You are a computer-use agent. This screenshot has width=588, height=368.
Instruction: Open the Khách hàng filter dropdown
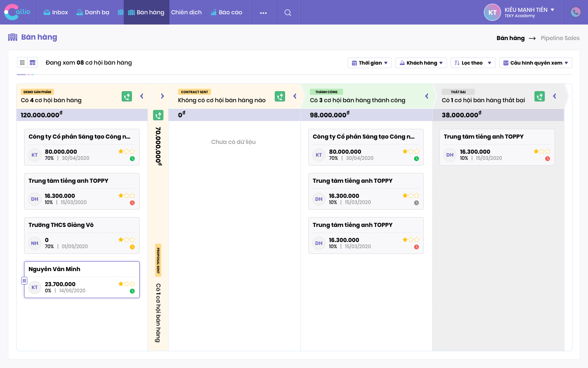coord(421,63)
